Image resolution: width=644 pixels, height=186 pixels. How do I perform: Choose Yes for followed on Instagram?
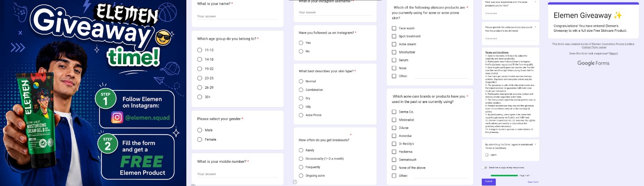301,43
